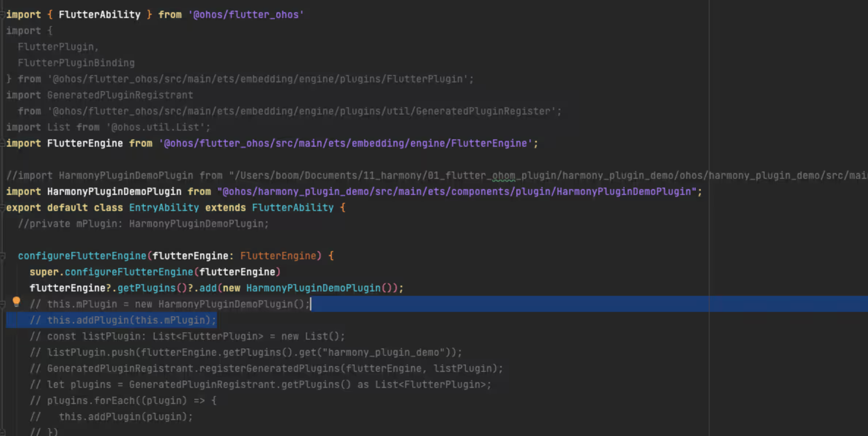Collapse the EntryAbility class fold marker
The height and width of the screenshot is (436, 868).
[2, 208]
